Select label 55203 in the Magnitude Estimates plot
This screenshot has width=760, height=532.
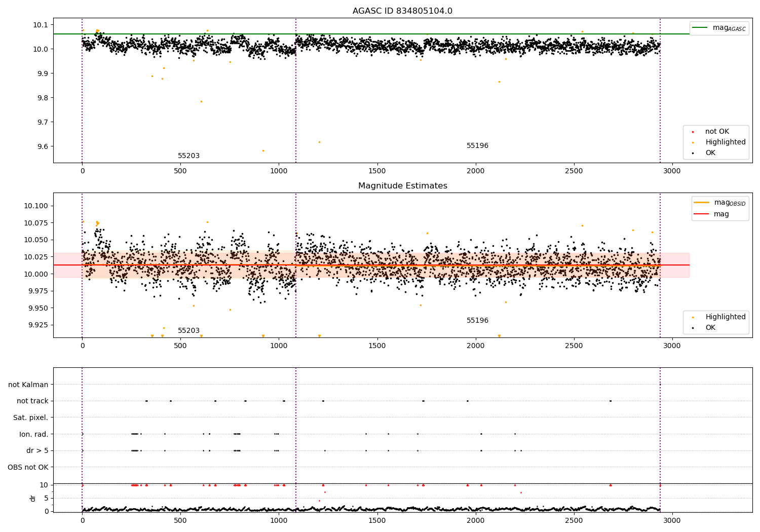point(188,331)
